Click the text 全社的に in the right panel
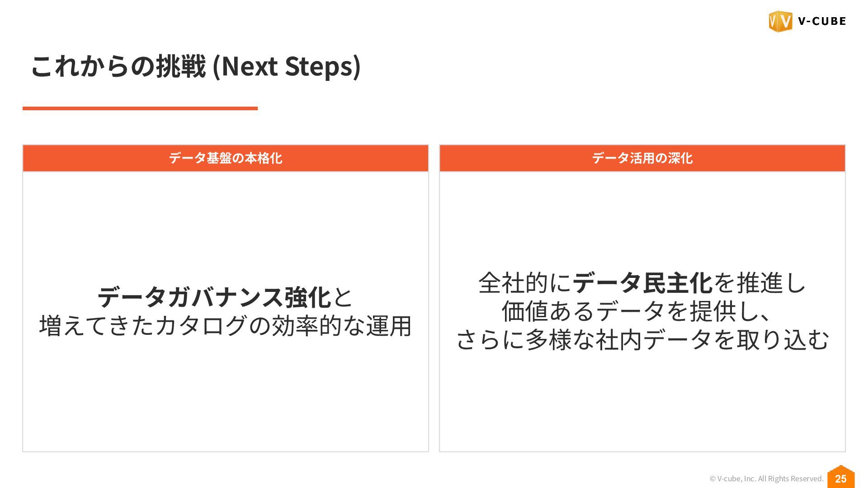Screen dimensions: 868x488 [525, 283]
